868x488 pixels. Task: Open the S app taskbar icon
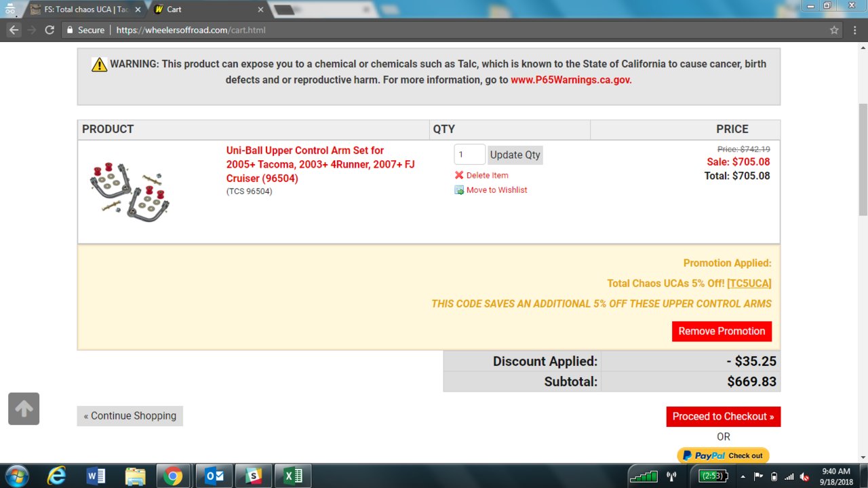(x=254, y=476)
